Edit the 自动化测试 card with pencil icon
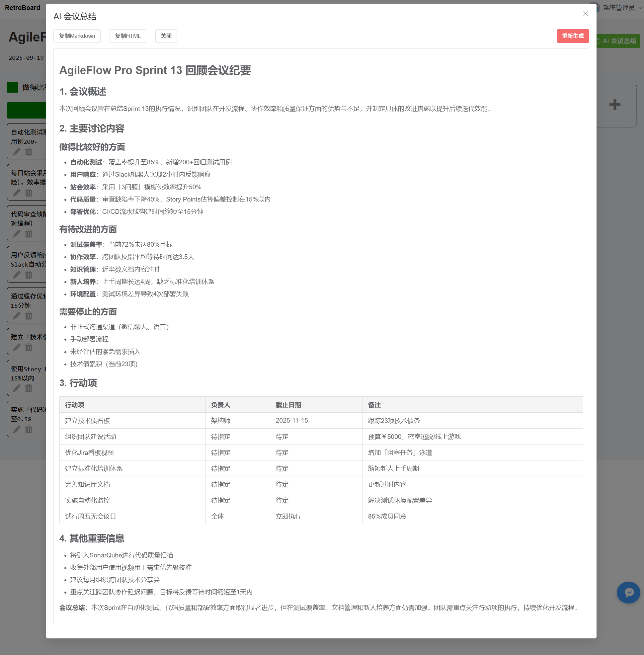Screen dimensions: 644x655 pyautogui.click(x=17, y=152)
